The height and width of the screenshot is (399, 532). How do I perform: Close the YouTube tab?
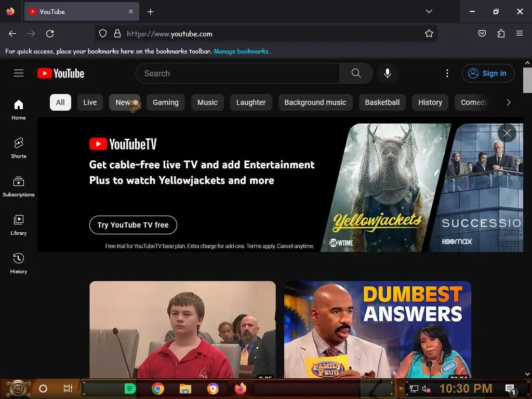pyautogui.click(x=131, y=11)
